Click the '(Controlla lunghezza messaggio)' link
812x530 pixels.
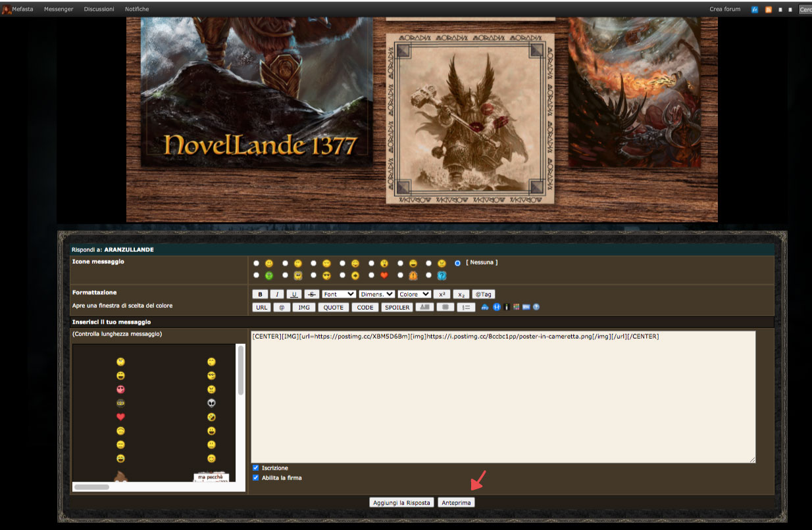click(117, 334)
